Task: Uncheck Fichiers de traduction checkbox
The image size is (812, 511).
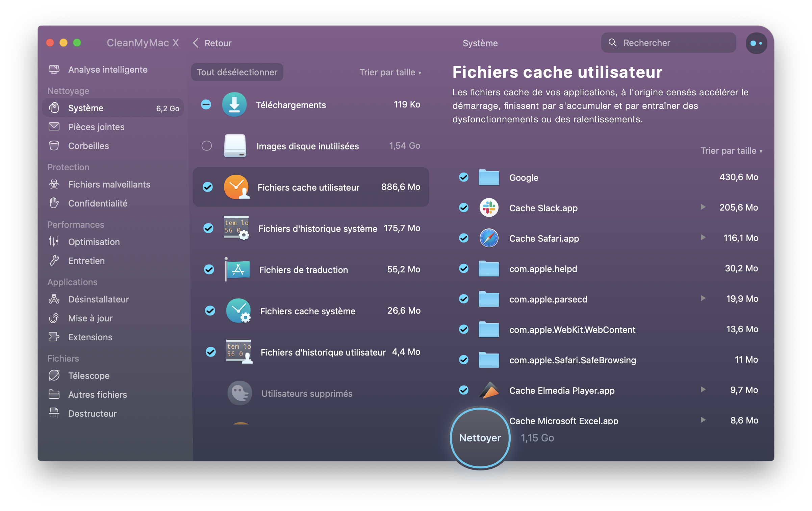Action: point(209,269)
